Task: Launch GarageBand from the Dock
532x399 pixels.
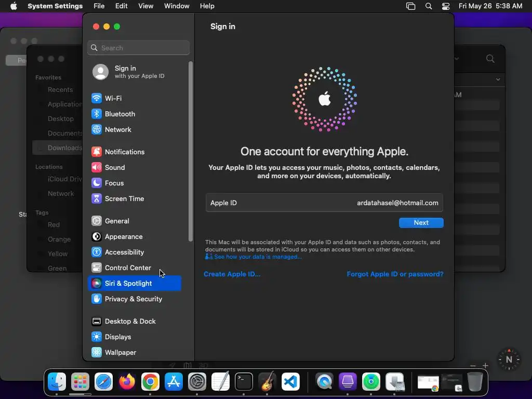Action: click(268, 382)
